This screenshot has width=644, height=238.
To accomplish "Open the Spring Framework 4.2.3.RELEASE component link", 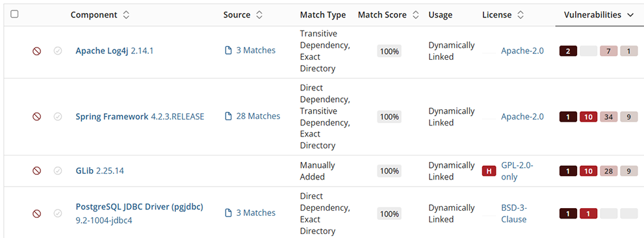I will 140,117.
